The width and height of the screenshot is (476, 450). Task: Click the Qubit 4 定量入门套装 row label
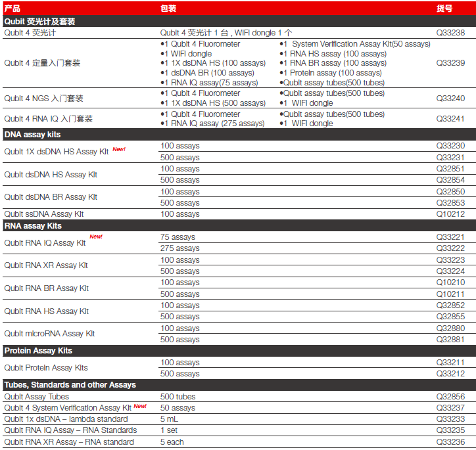[x=42, y=63]
